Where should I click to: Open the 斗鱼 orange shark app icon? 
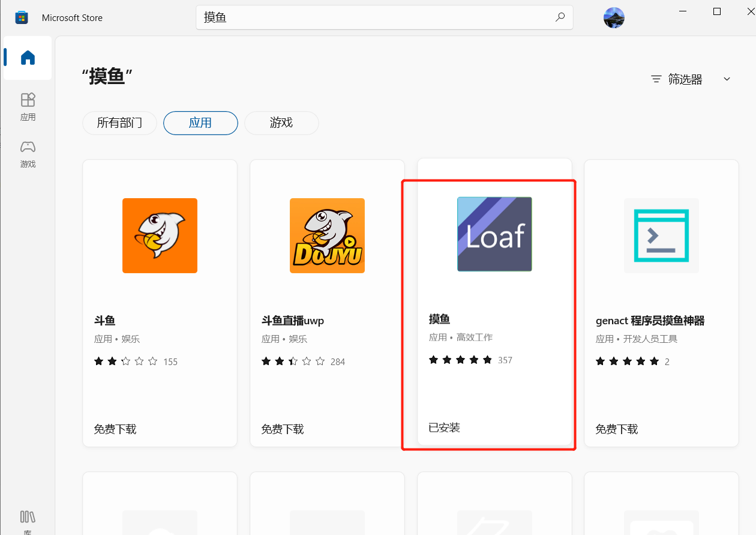[160, 235]
